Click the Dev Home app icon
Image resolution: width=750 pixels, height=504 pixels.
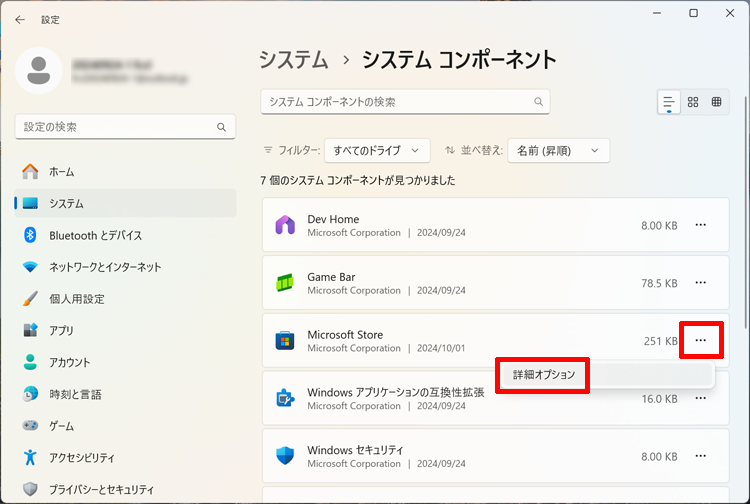pos(285,225)
